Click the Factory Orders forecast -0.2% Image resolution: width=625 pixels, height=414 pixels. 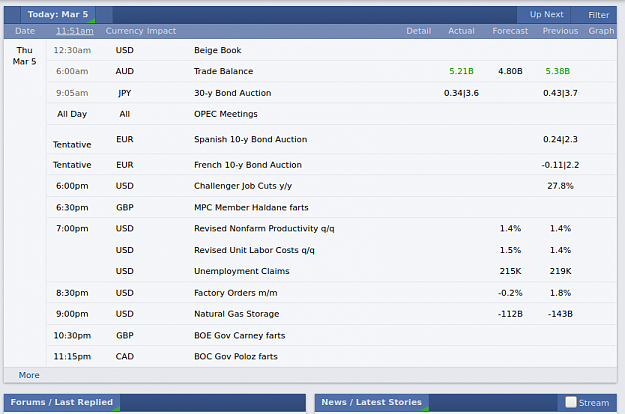[510, 293]
